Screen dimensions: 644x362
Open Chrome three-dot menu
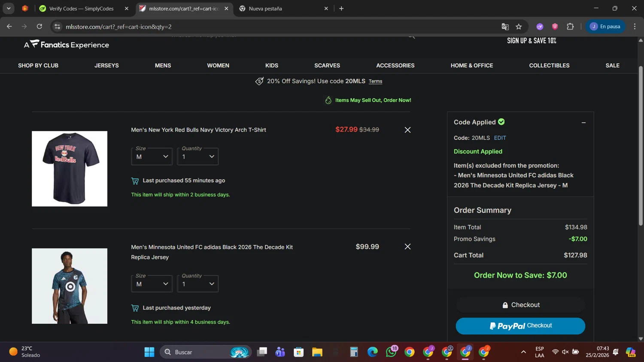635,27
